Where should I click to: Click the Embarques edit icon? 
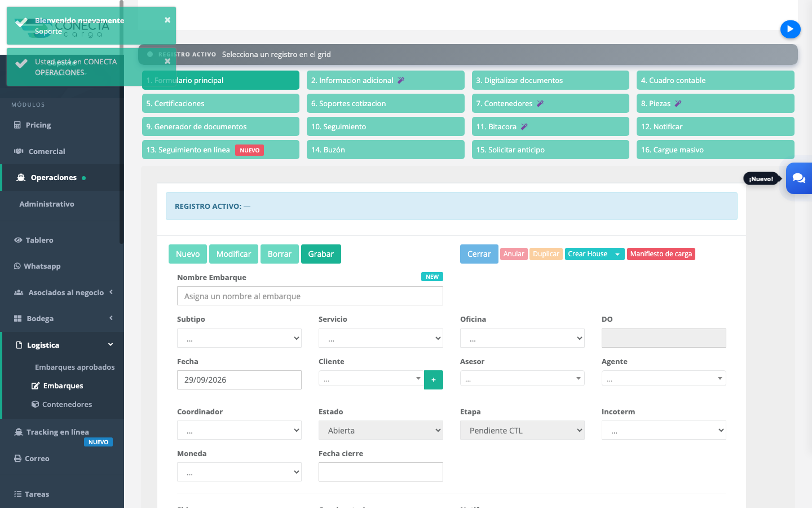click(35, 386)
